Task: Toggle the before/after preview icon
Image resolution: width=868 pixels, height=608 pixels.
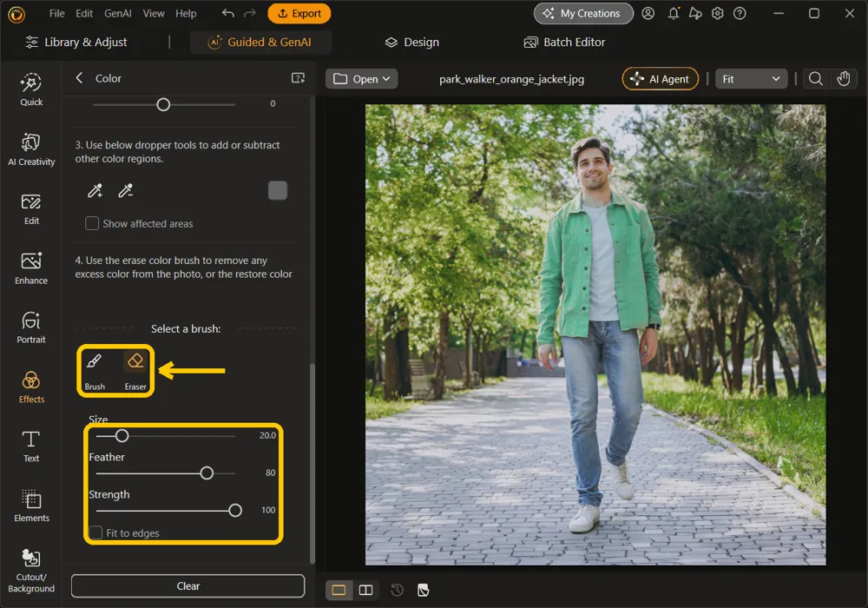Action: (x=424, y=591)
